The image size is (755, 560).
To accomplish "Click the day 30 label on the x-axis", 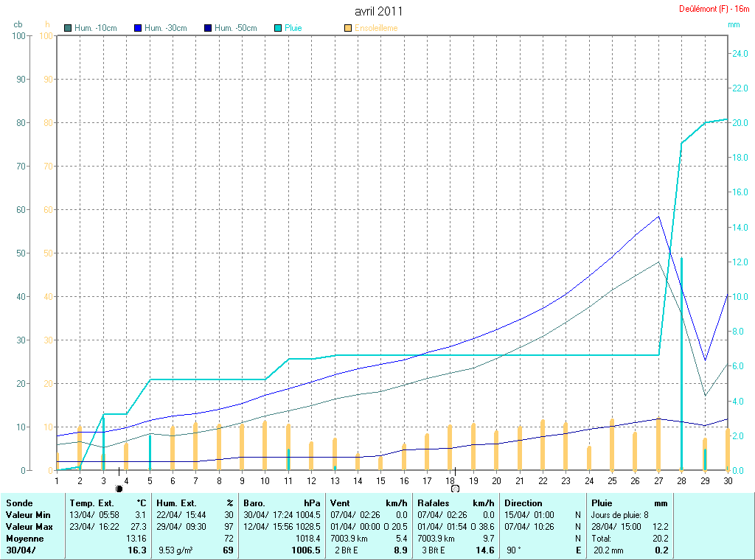I will (x=728, y=480).
